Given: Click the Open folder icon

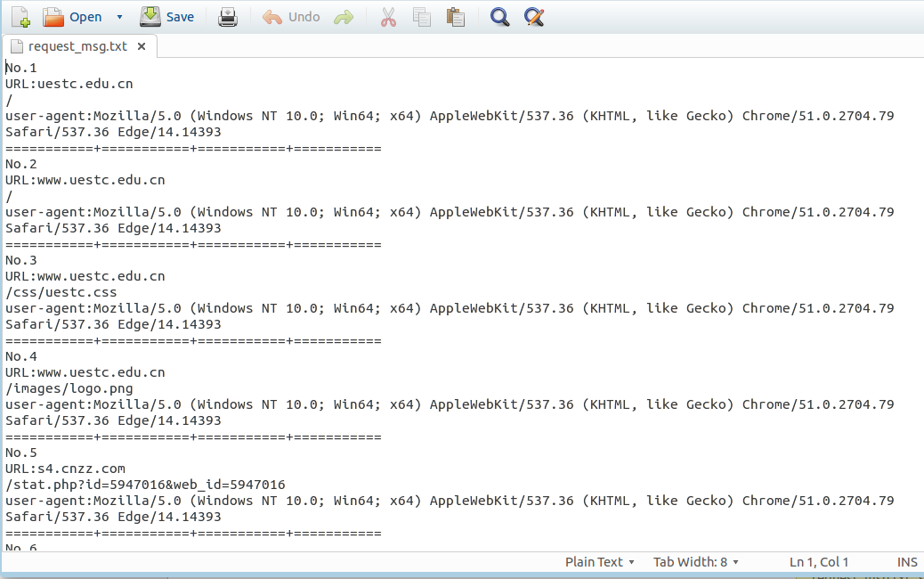Looking at the screenshot, I should pyautogui.click(x=53, y=17).
